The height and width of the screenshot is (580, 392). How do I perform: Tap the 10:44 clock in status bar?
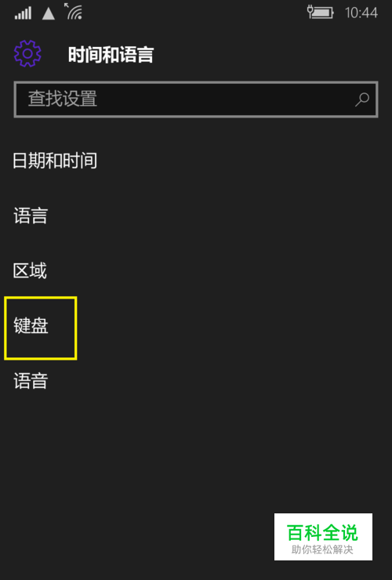point(361,13)
